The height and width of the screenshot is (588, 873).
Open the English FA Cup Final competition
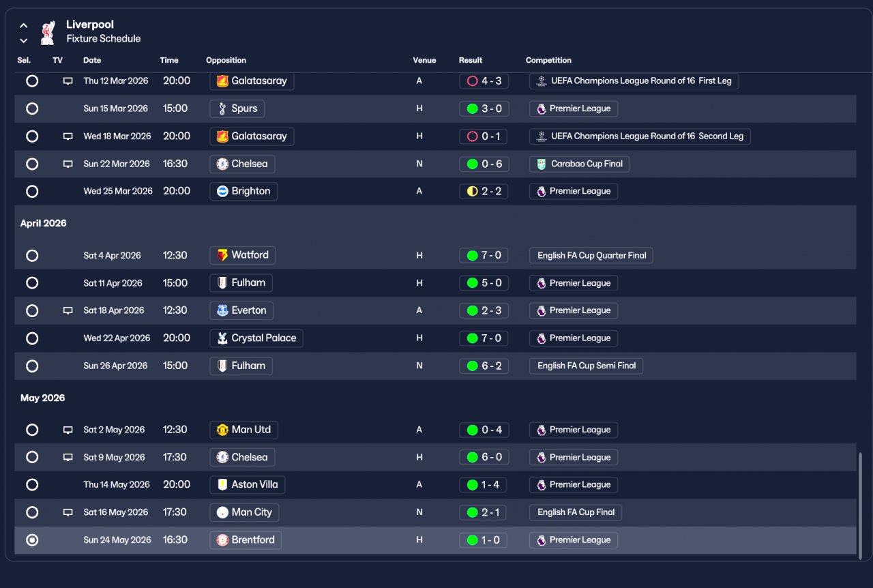pyautogui.click(x=576, y=512)
